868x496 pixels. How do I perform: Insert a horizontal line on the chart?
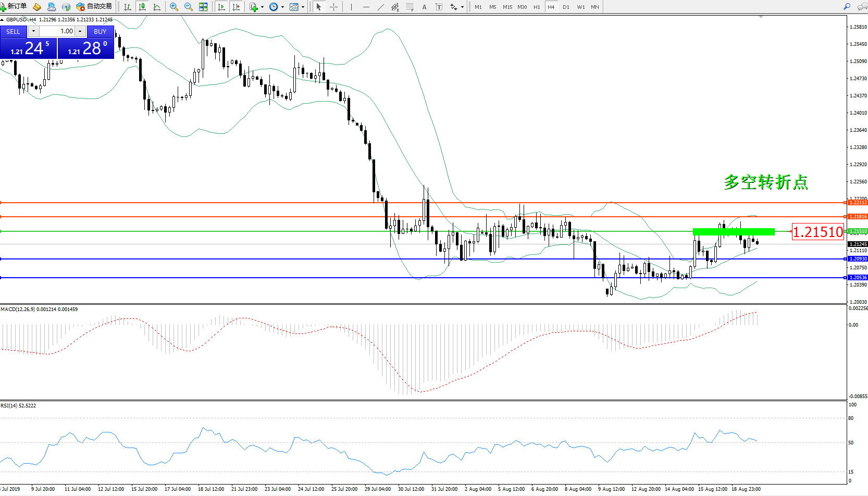[366, 7]
